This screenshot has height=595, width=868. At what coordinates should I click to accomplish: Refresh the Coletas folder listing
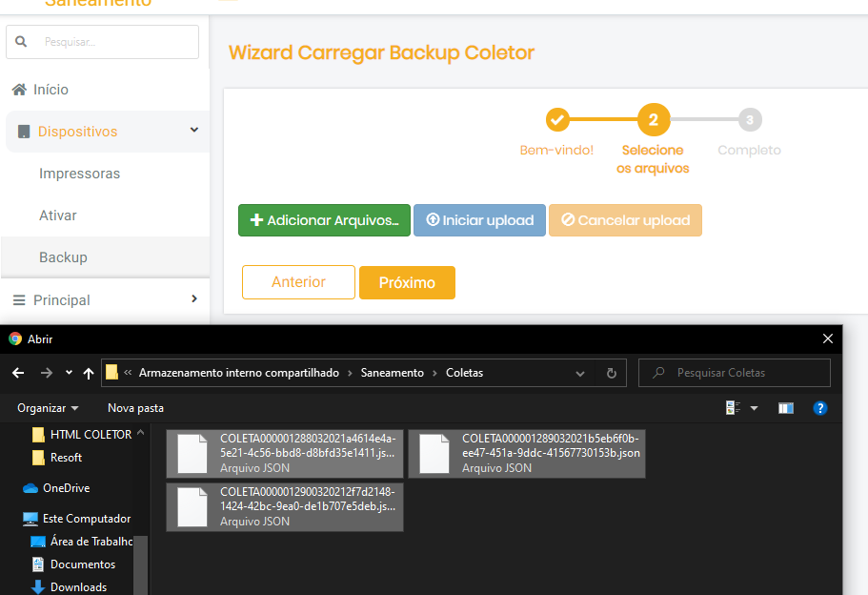click(611, 373)
